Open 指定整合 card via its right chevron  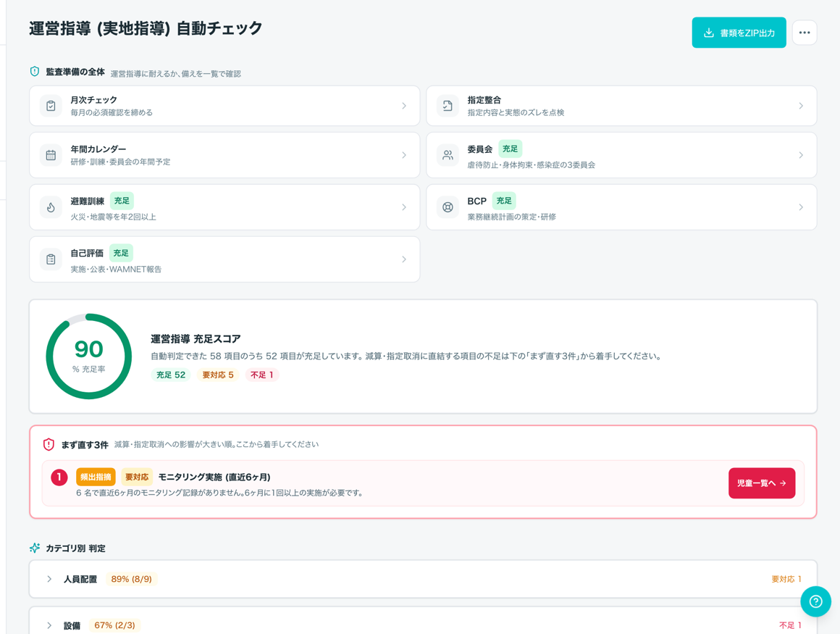point(801,106)
